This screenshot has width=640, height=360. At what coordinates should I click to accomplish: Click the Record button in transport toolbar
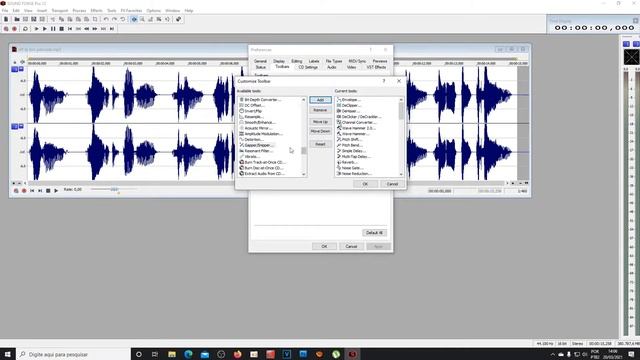coord(15,29)
